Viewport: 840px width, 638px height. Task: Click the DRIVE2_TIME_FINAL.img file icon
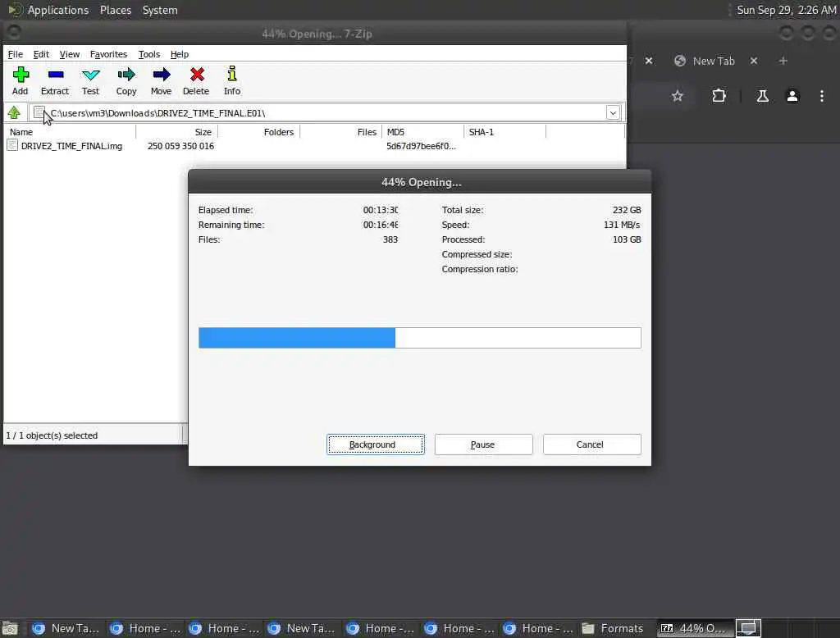(x=12, y=146)
